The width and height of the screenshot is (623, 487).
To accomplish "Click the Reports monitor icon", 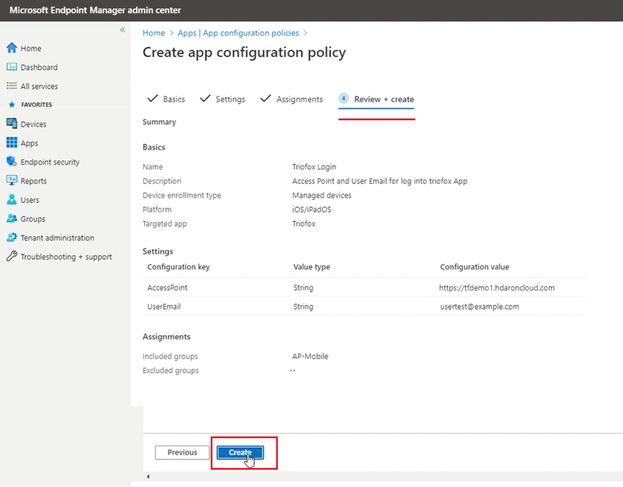I will (x=12, y=180).
